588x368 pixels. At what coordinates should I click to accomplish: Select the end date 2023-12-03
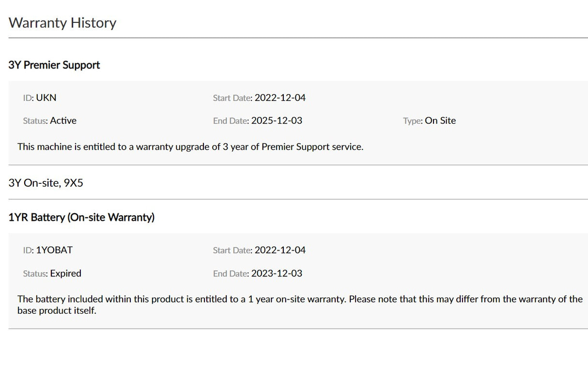(277, 273)
